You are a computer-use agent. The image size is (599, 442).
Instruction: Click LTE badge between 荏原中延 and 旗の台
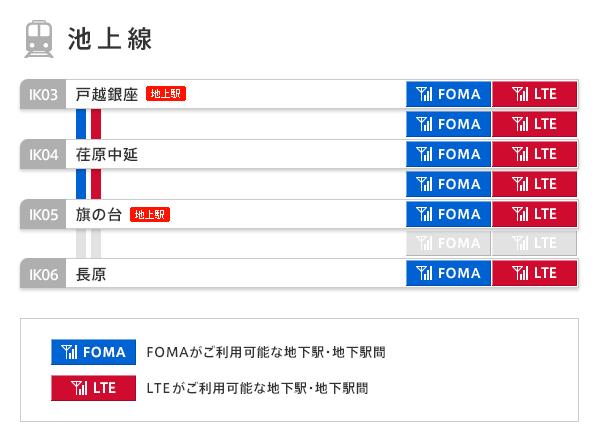click(x=534, y=184)
